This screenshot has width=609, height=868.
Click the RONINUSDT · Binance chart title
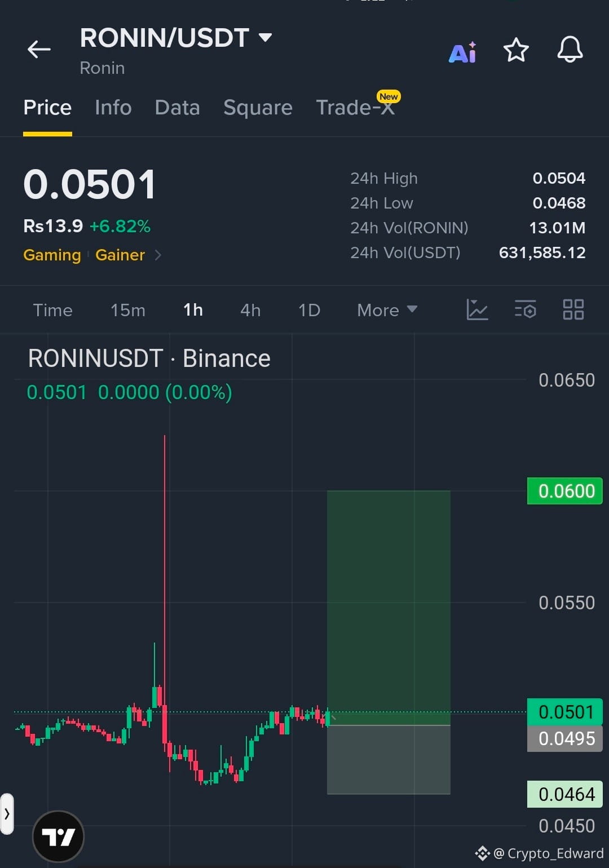[149, 358]
